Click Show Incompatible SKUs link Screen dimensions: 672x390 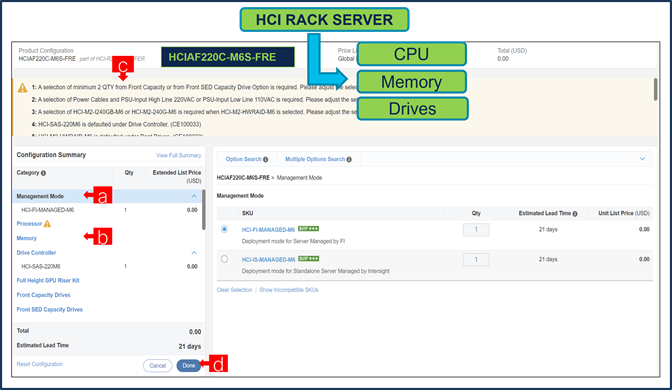(289, 290)
